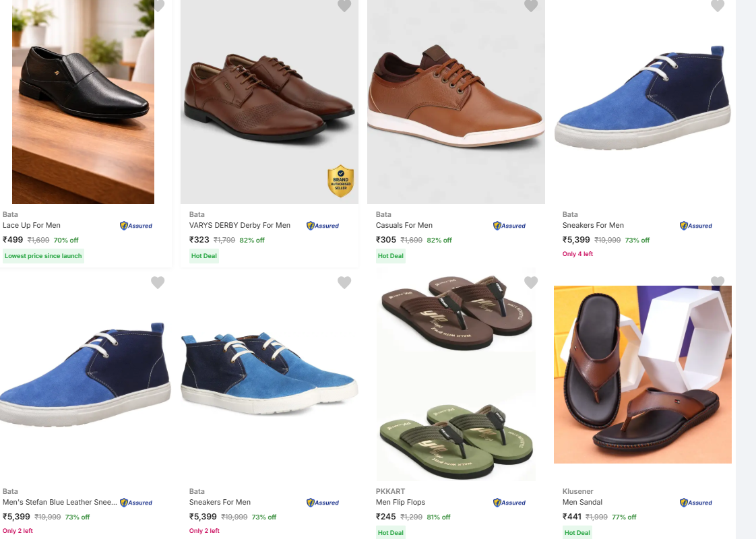Viewport: 756px width, 539px height.
Task: Click Assured badge beside Lace Up For Men
Action: click(136, 226)
